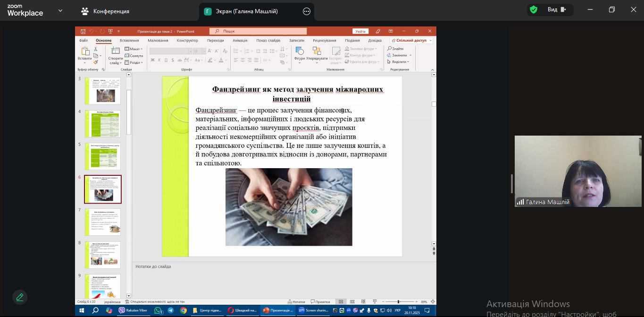The height and width of the screenshot is (317, 644).
Task: Click the Save icon in PowerPoint's title bar
Action: (83, 31)
